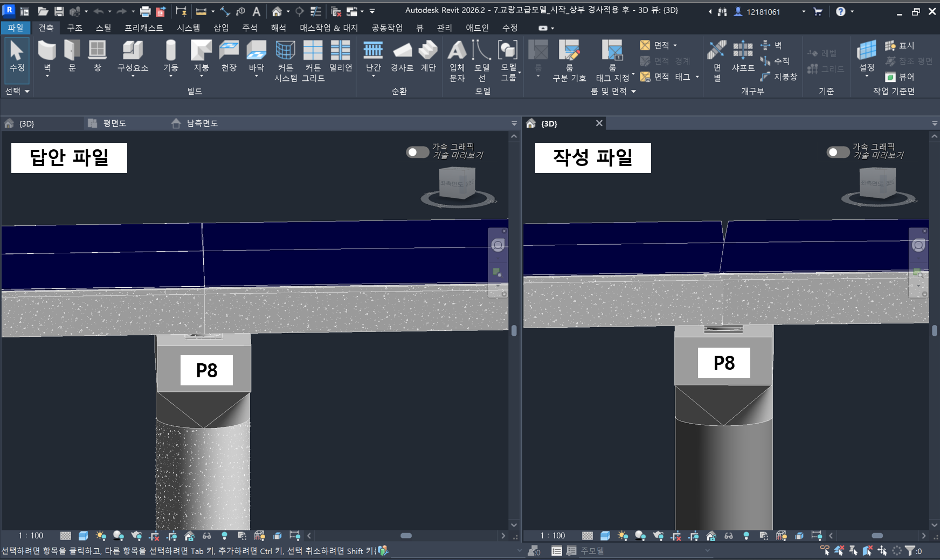Open the 면적 dropdown arrow
Screen dimensions: 940x560
[x=675, y=45]
